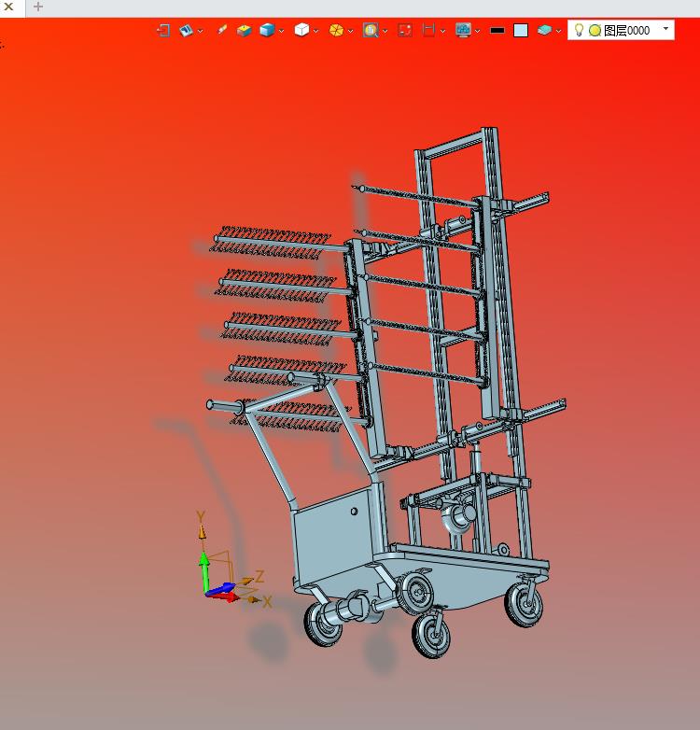
Task: Open the section view dropdown arrow
Action: [442, 31]
